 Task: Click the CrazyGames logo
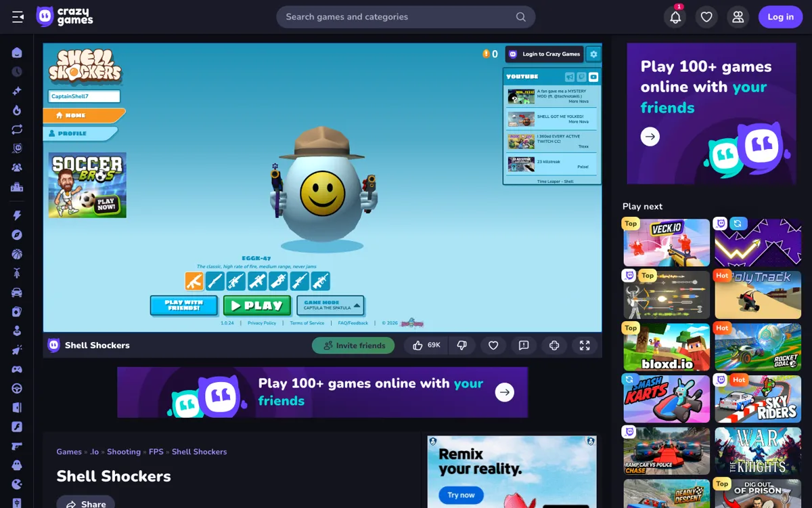(65, 17)
